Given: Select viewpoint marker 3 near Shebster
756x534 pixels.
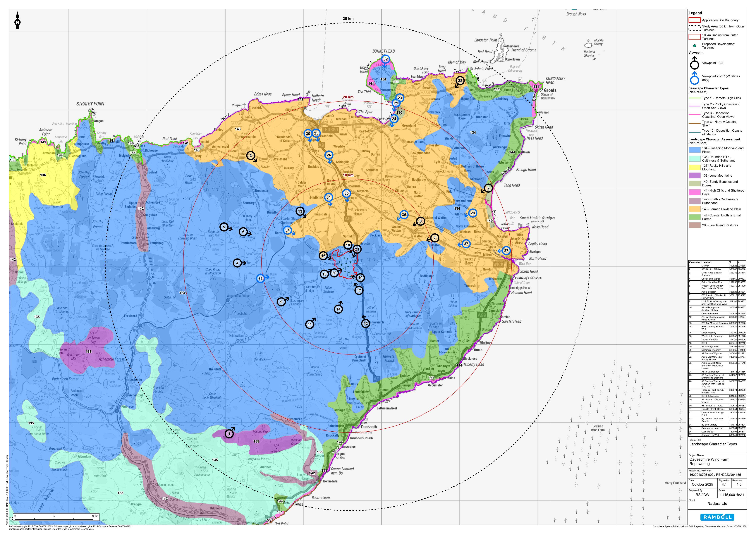Looking at the screenshot, I should [x=251, y=156].
